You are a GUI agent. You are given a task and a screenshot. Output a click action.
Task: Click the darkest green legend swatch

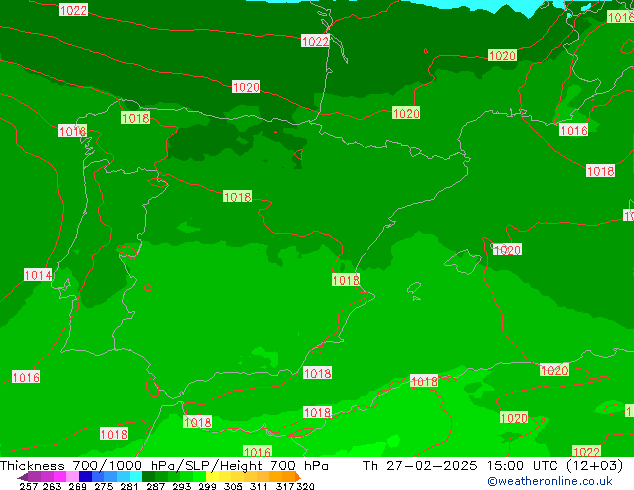148,476
